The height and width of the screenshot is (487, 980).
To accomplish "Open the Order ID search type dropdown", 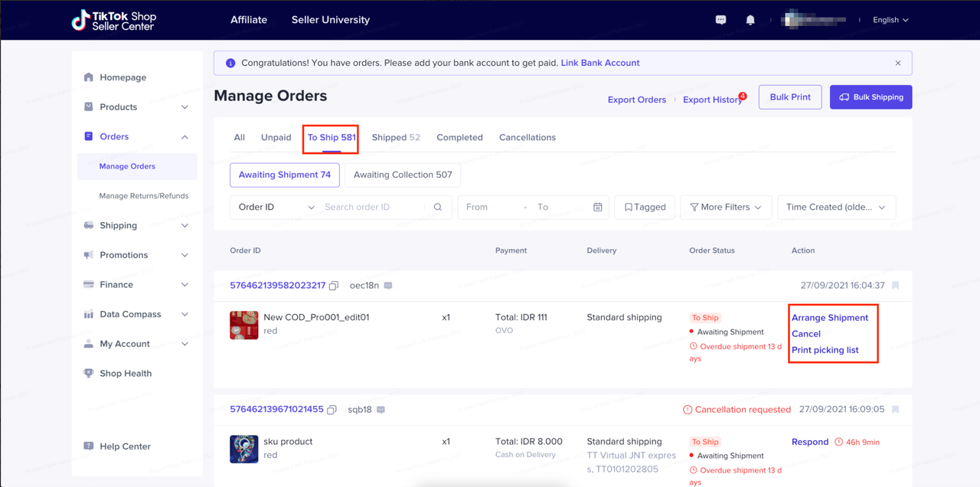I will point(276,208).
